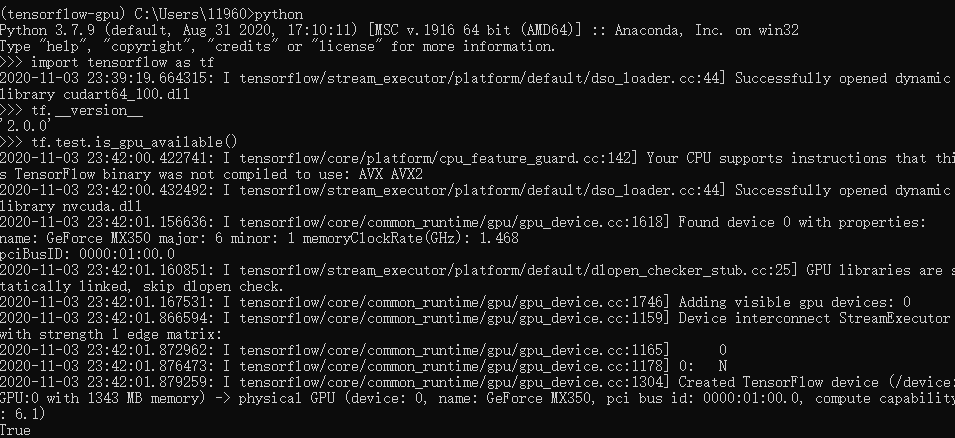
Task: Click the 'tf.test.is_gpu_available()' command
Action: click(134, 142)
